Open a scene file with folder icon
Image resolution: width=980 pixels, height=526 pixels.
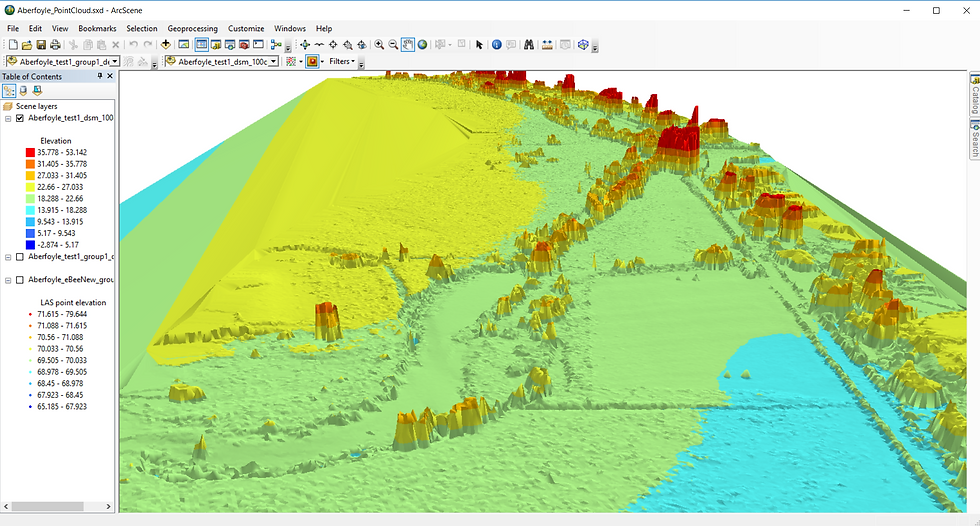tap(27, 45)
